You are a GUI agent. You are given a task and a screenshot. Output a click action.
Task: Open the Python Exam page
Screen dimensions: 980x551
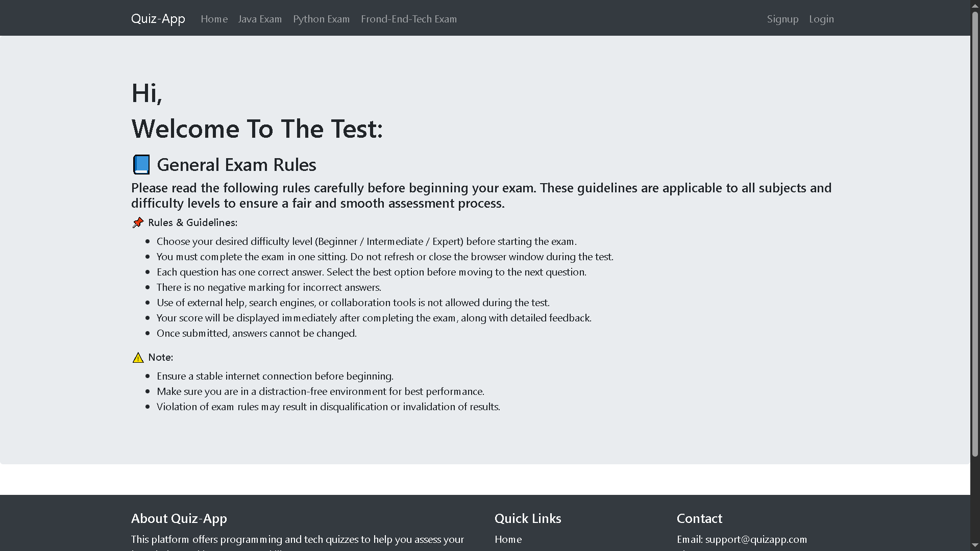point(321,19)
